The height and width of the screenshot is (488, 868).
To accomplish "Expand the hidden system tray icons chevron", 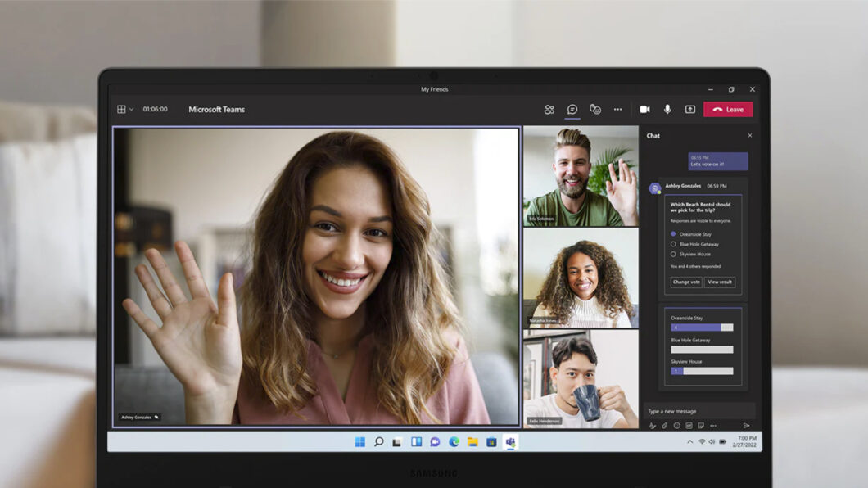I will 689,441.
